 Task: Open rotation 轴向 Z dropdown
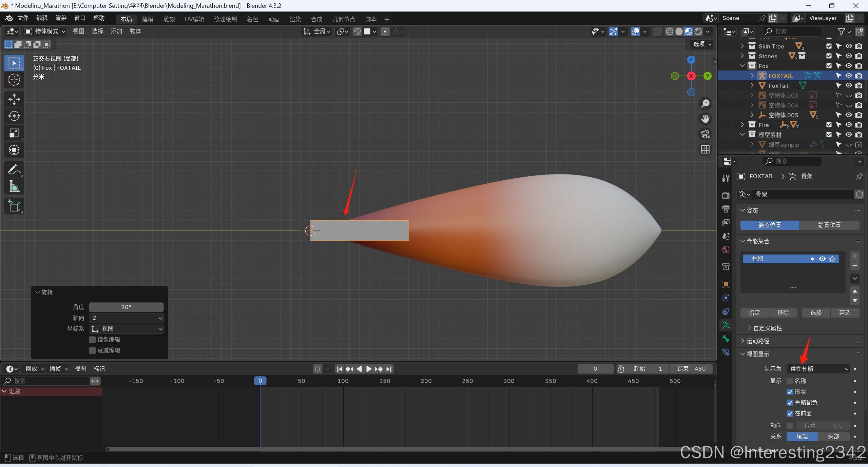click(126, 318)
